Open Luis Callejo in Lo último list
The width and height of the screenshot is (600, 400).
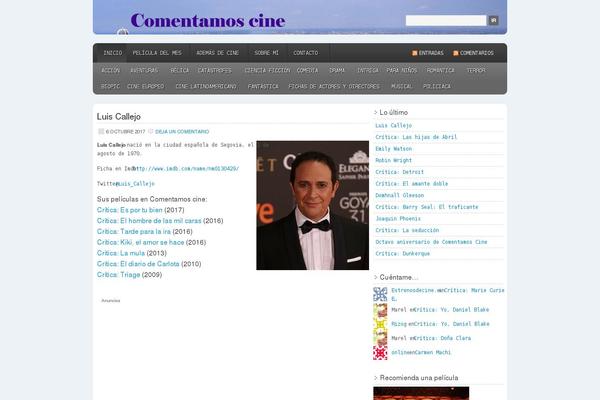tap(393, 126)
